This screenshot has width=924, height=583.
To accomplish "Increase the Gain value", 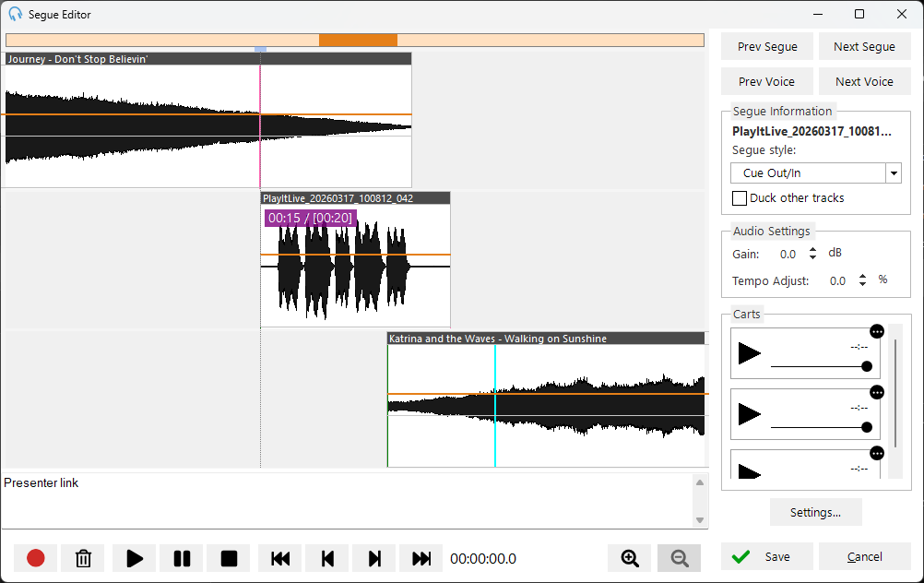I will click(812, 250).
